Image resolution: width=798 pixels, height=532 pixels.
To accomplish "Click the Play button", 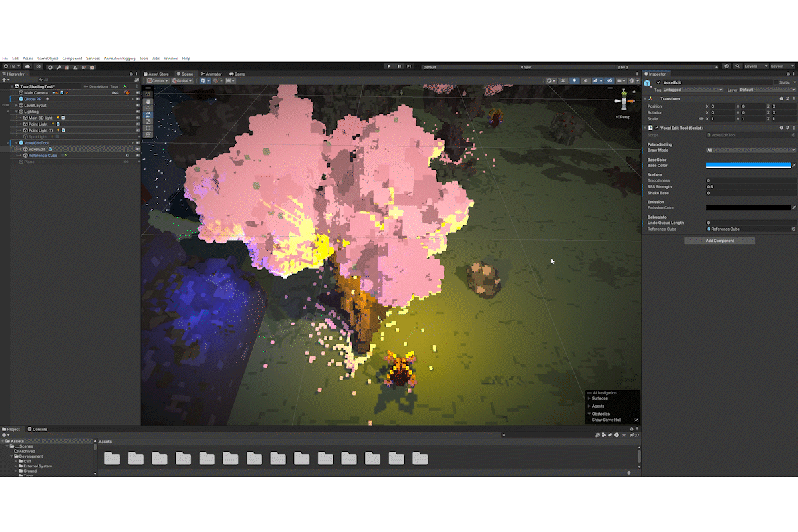I will pyautogui.click(x=389, y=66).
